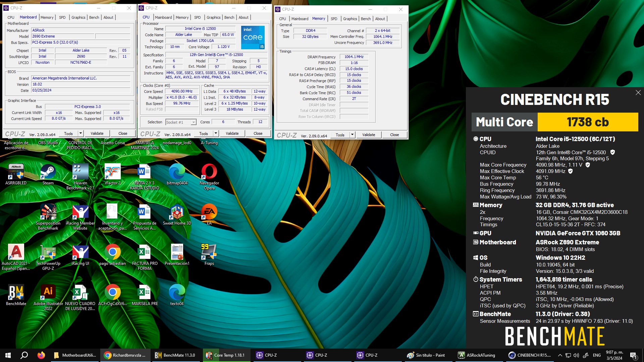Open the BenchMate desktop shortcut
This screenshot has height=362, width=644.
click(x=16, y=295)
